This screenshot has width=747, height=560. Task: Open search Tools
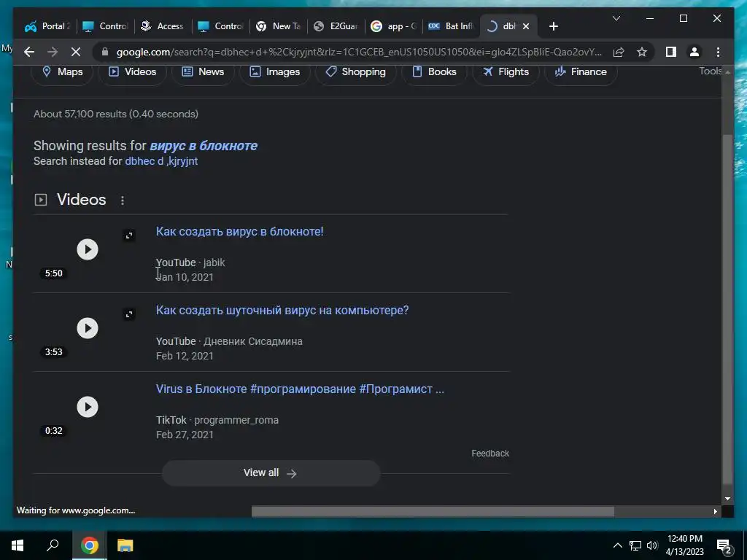pyautogui.click(x=710, y=71)
